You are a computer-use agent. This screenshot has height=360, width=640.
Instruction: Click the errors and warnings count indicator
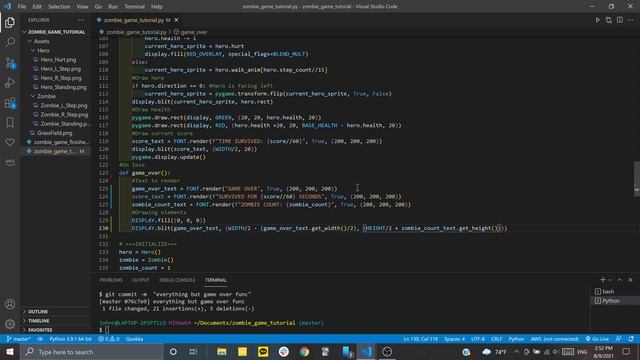pos(109,339)
